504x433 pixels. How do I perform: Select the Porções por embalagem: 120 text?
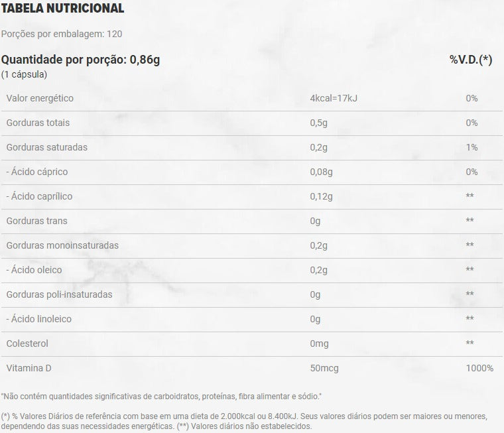[x=62, y=34]
